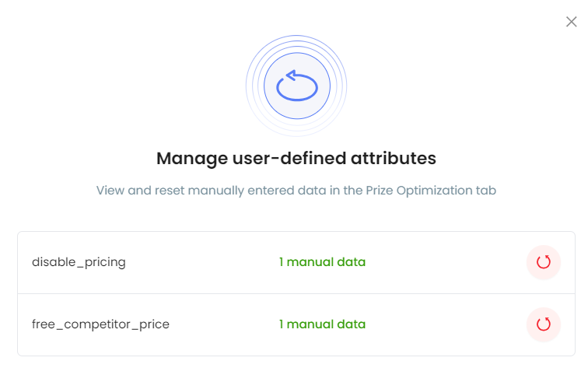Image resolution: width=588 pixels, height=389 pixels.
Task: Select the second attribute row
Action: click(296, 325)
